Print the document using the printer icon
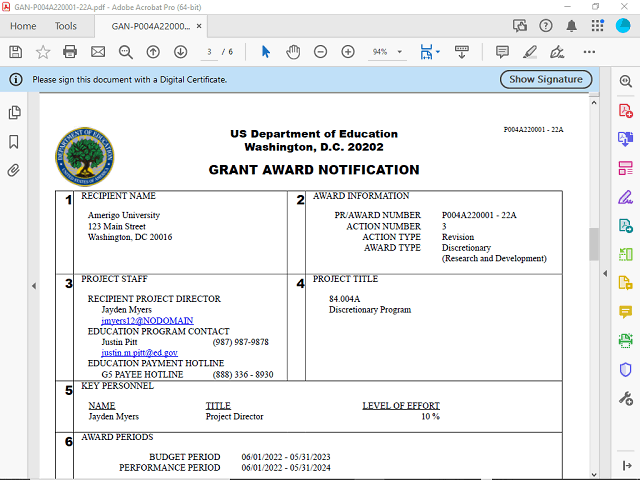 pos(70,51)
